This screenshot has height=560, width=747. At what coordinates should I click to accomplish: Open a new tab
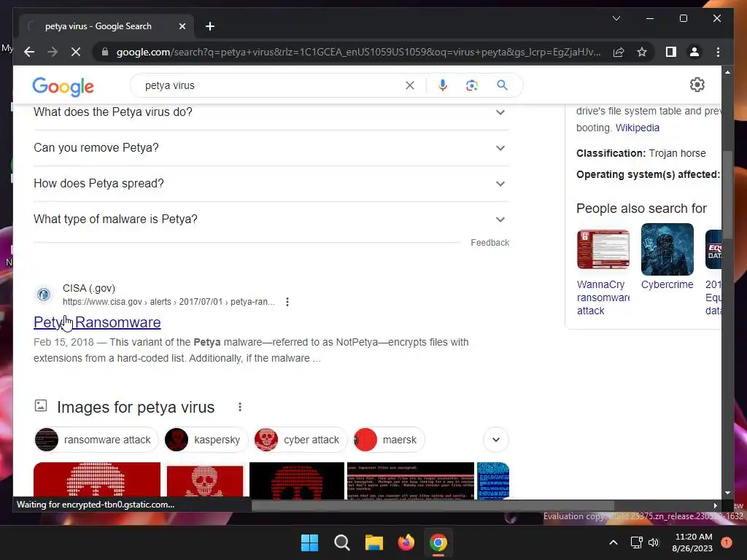click(210, 26)
